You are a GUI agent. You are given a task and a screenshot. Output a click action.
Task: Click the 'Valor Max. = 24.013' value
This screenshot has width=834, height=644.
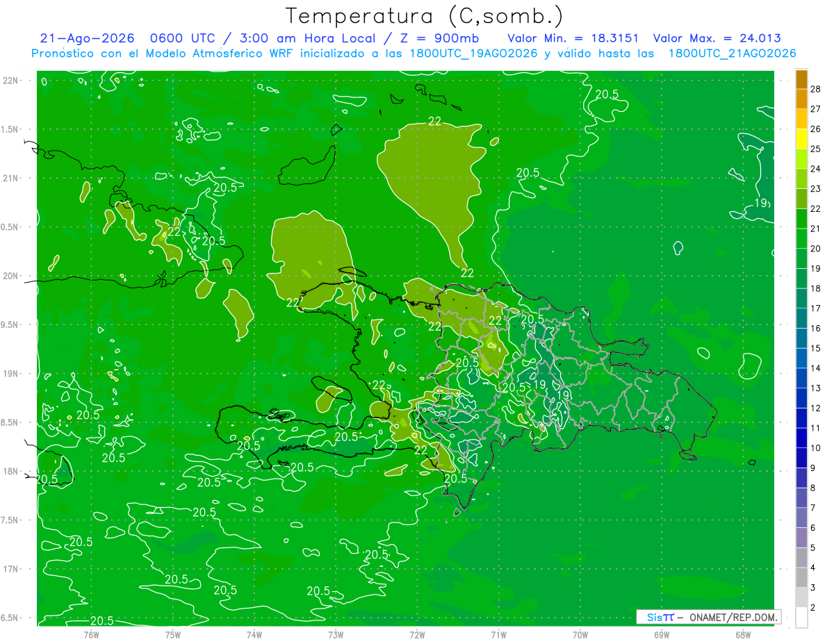point(717,38)
